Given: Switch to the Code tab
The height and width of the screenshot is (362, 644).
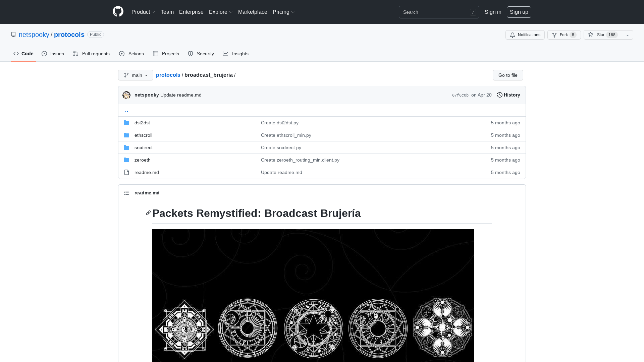Looking at the screenshot, I should pos(23,54).
